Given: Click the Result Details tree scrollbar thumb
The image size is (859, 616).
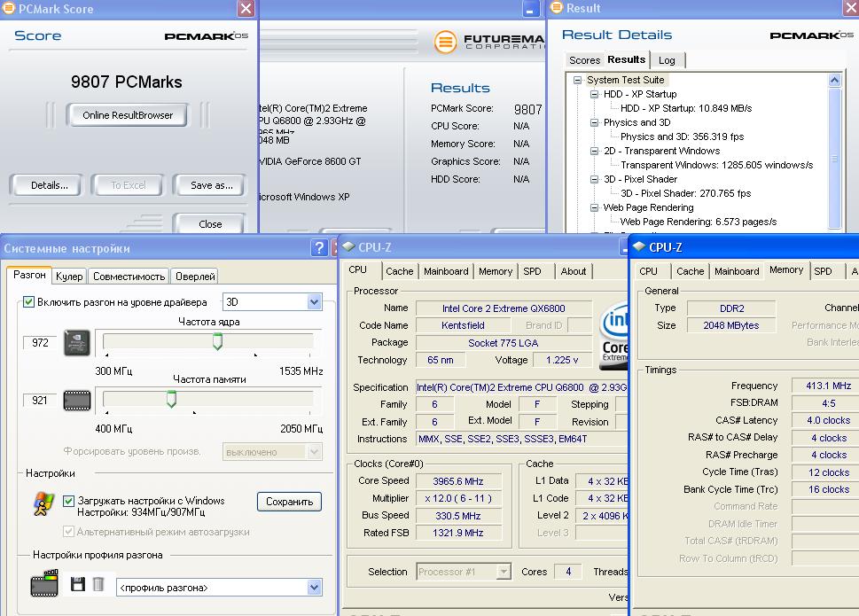Looking at the screenshot, I should click(834, 158).
